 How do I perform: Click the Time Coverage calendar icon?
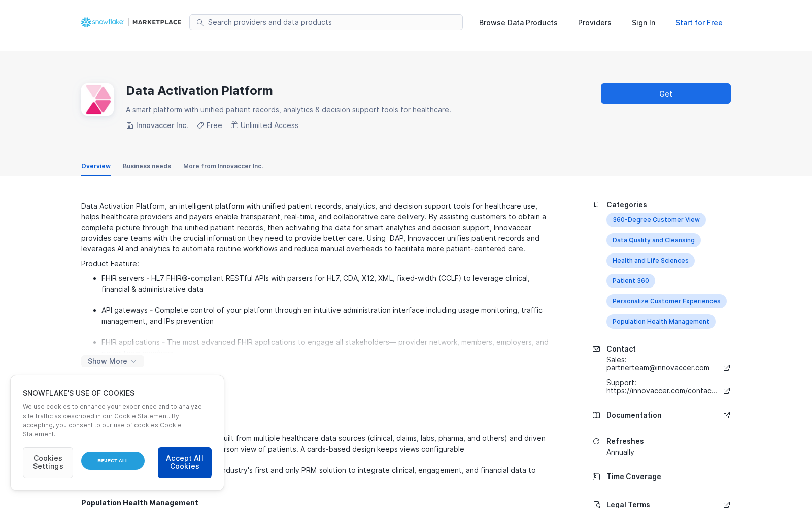coord(596,477)
